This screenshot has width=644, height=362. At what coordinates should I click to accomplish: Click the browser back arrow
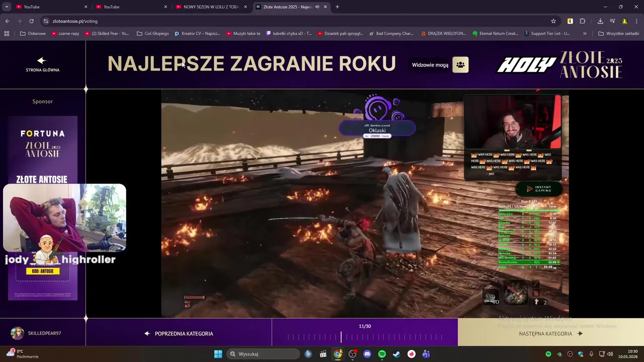coord(7,21)
